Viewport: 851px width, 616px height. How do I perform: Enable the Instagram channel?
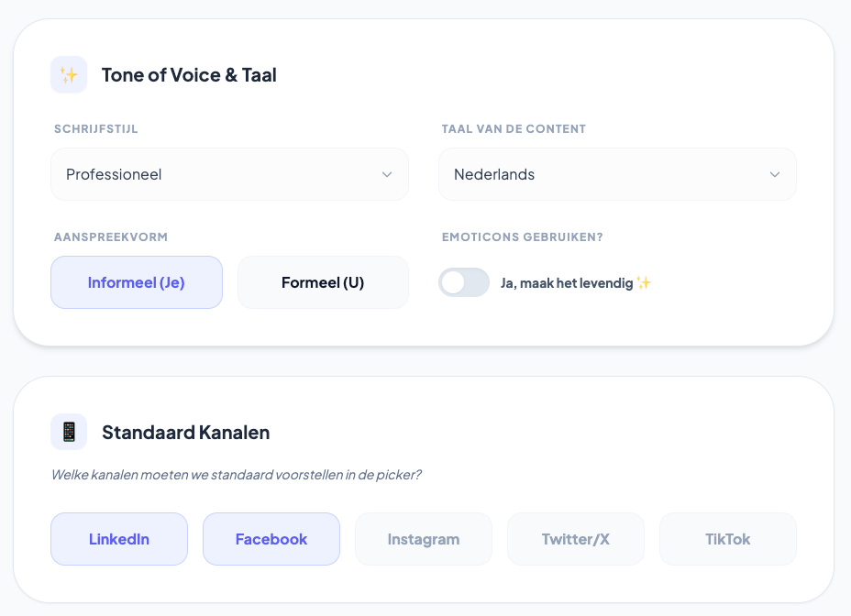click(x=424, y=539)
